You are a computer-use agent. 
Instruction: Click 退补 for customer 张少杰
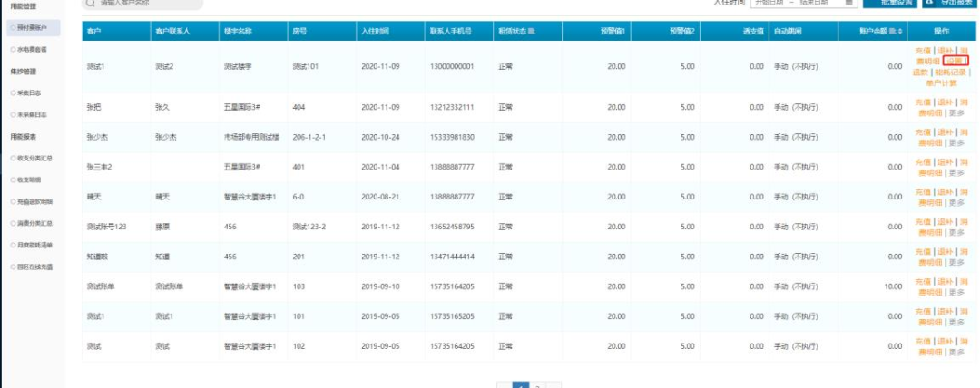pyautogui.click(x=945, y=132)
